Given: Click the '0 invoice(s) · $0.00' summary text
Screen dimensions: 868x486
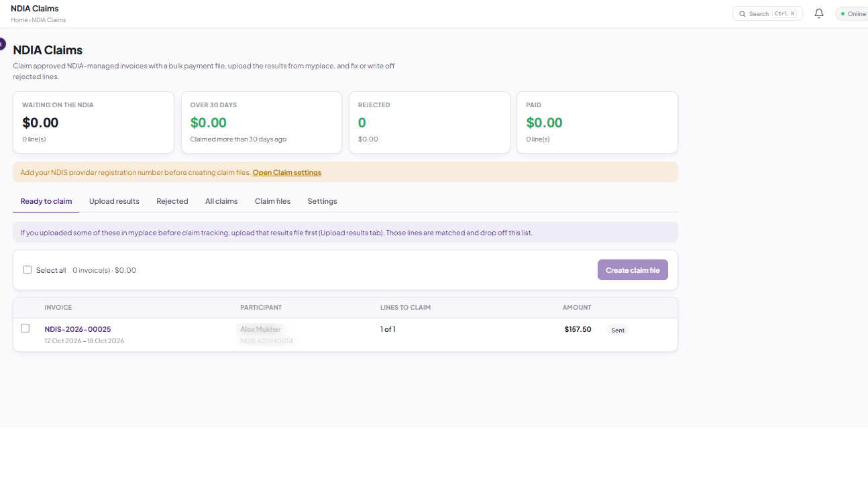Looking at the screenshot, I should pos(104,270).
